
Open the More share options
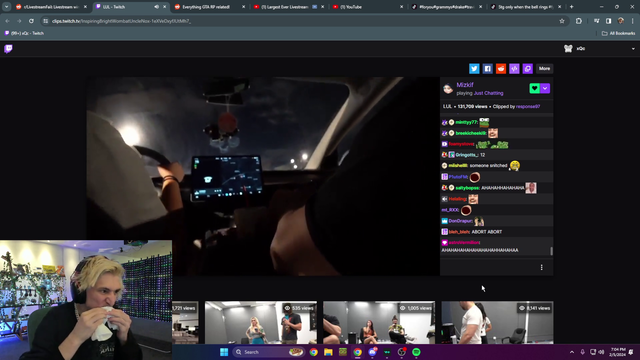[544, 69]
